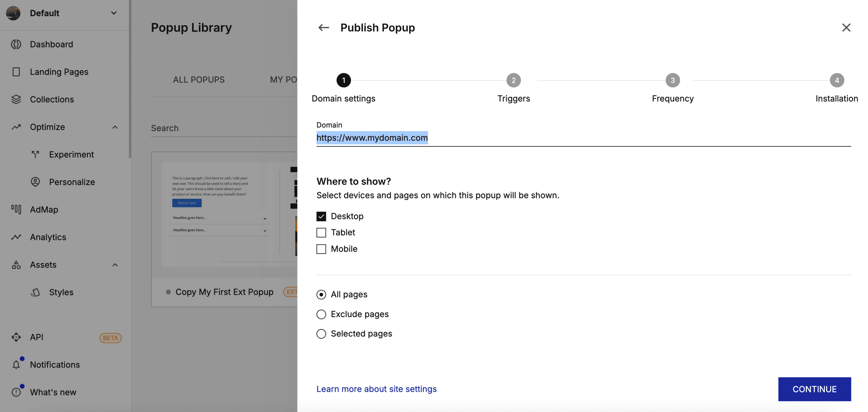Viewport: 868px width, 412px height.
Task: Open the AdMap icon in sidebar
Action: point(16,209)
